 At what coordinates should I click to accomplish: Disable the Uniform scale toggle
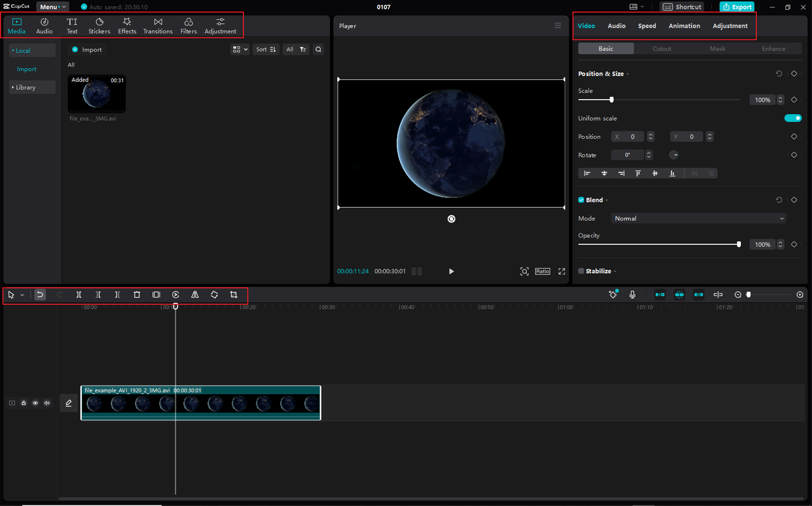[x=793, y=117]
